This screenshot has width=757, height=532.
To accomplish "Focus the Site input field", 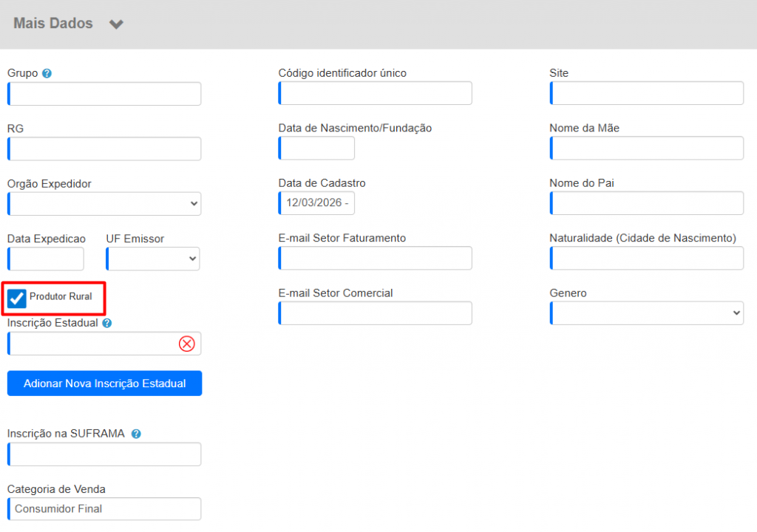I will [x=647, y=94].
